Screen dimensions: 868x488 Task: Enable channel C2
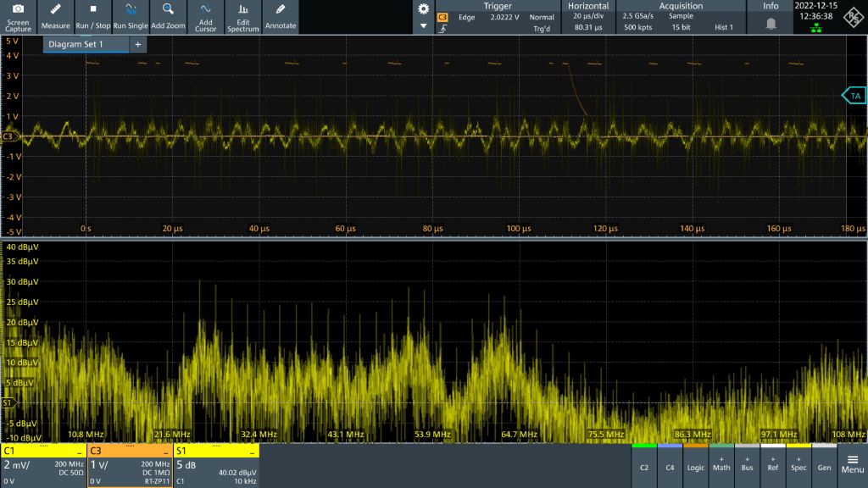coord(644,467)
